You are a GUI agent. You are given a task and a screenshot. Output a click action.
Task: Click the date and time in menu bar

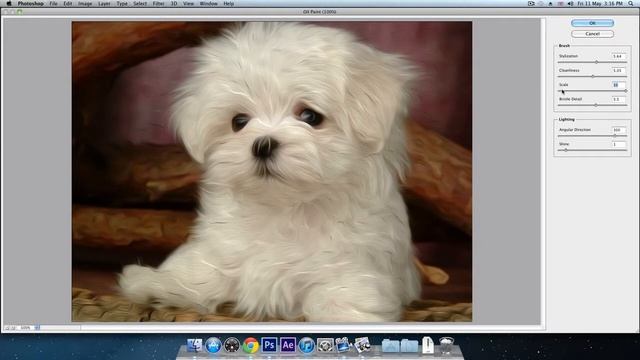[x=600, y=4]
